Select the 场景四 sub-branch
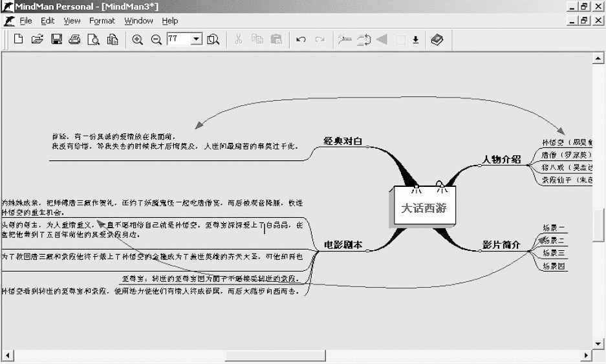The image size is (606, 364). [x=554, y=266]
